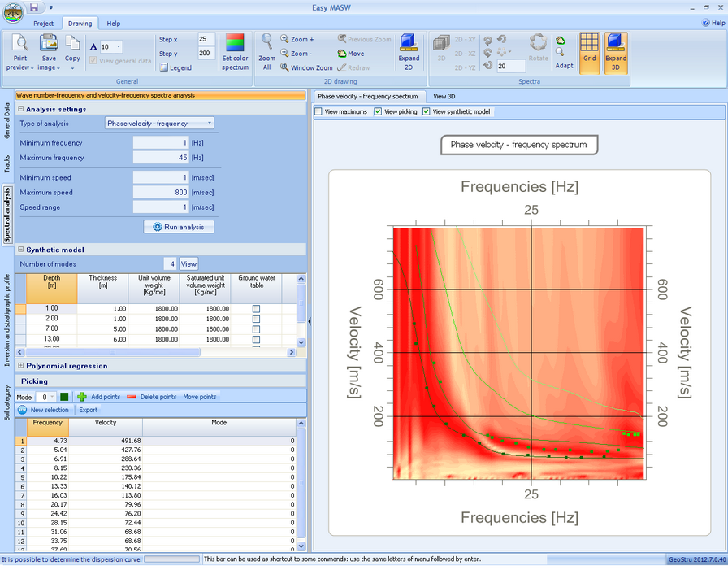This screenshot has width=728, height=583.
Task: Click the Add points button
Action: click(98, 397)
